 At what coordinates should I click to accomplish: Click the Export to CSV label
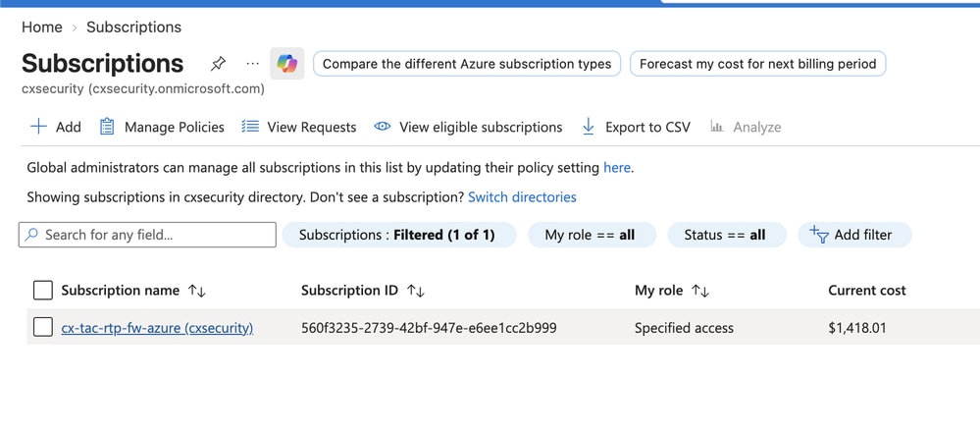click(647, 127)
